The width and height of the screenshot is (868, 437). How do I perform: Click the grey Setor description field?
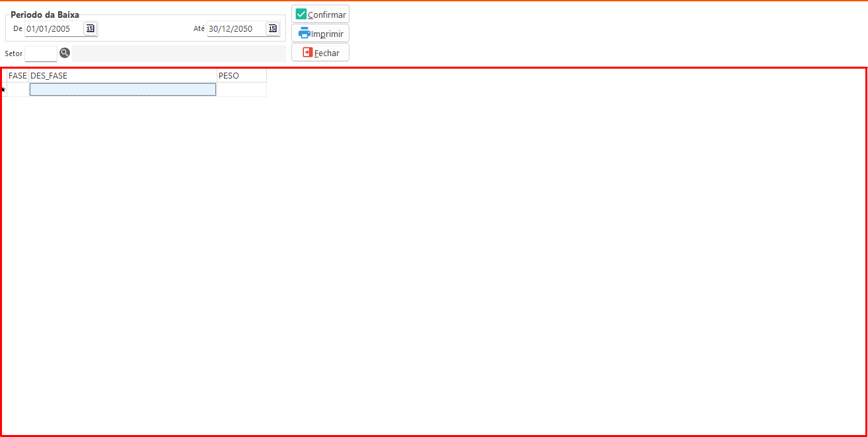click(178, 53)
